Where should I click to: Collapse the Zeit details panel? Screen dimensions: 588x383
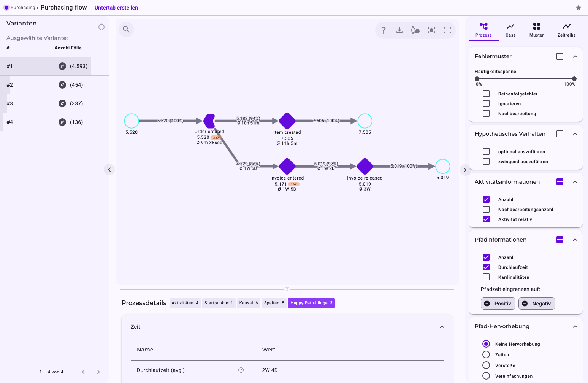click(x=442, y=327)
